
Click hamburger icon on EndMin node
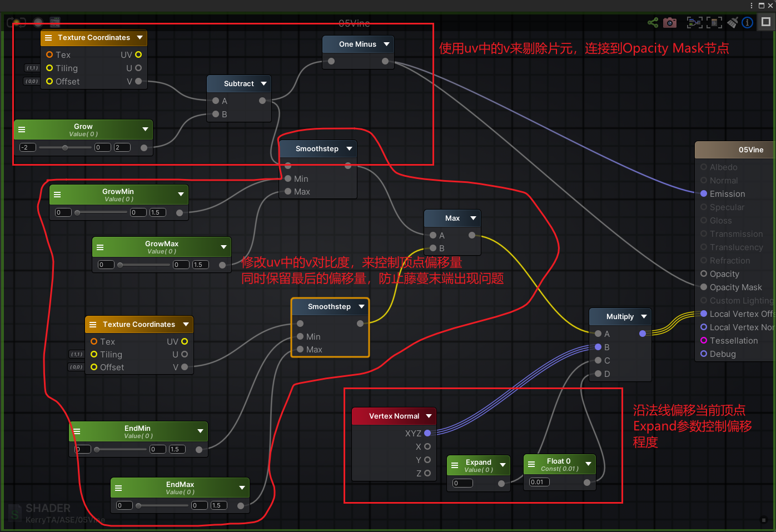pyautogui.click(x=77, y=431)
